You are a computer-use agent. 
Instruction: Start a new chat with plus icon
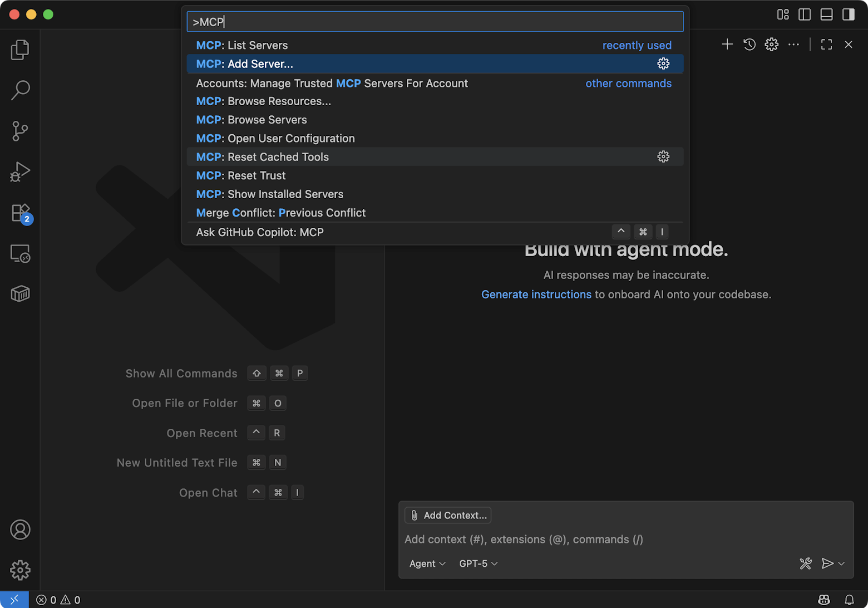coord(727,45)
